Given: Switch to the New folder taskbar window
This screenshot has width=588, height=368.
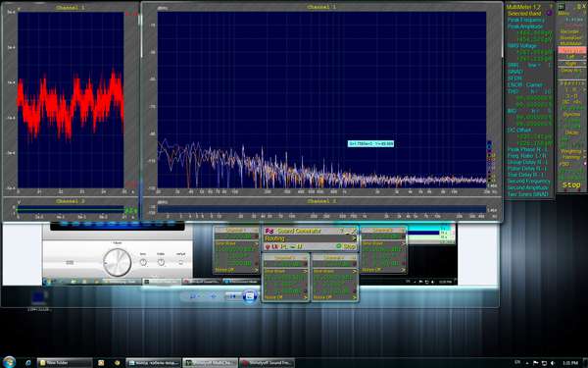Looking at the screenshot, I should click(x=65, y=363).
